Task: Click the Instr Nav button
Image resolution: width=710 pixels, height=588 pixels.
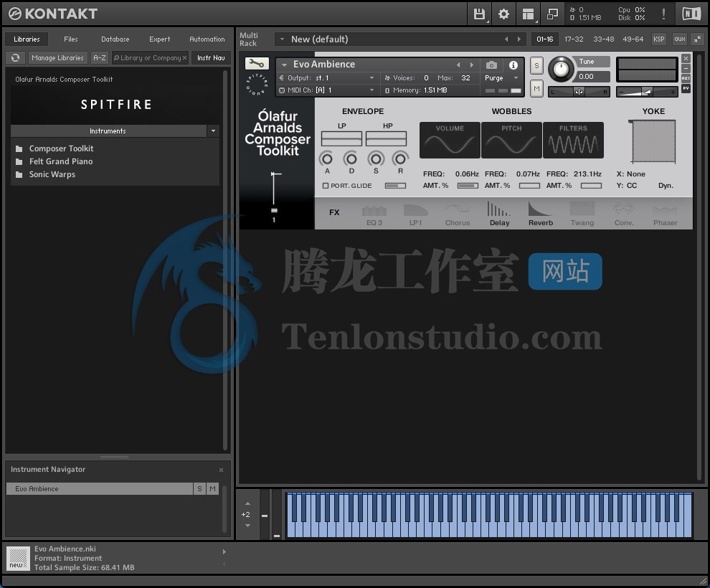Action: (211, 57)
